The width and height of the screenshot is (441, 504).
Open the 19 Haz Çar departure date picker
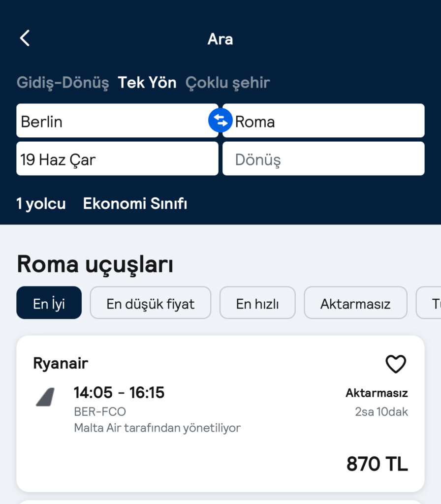(x=117, y=159)
